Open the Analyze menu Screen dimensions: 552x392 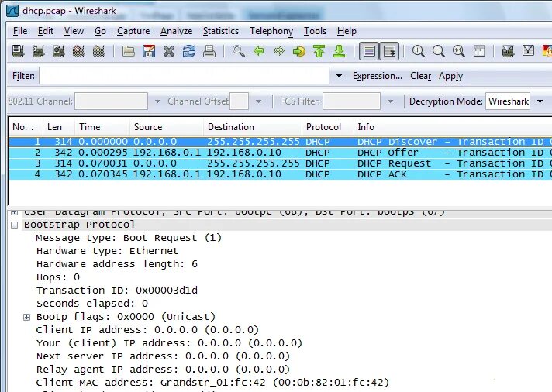[x=176, y=31]
